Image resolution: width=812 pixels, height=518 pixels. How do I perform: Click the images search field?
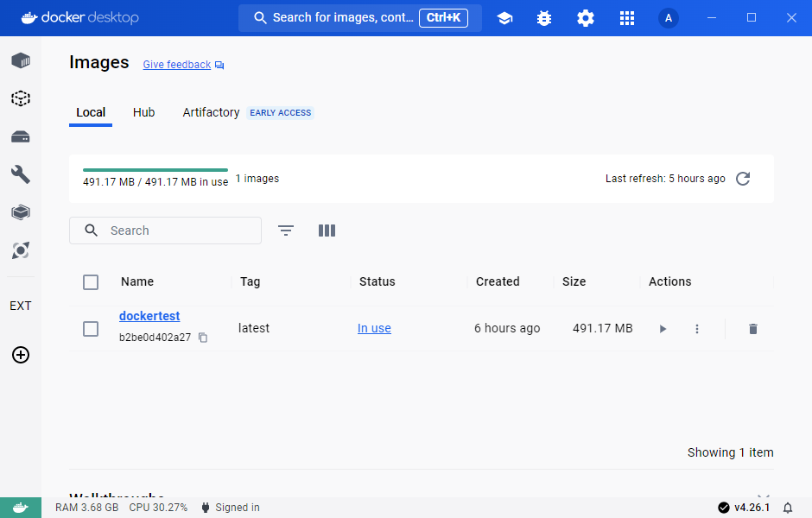pos(165,231)
